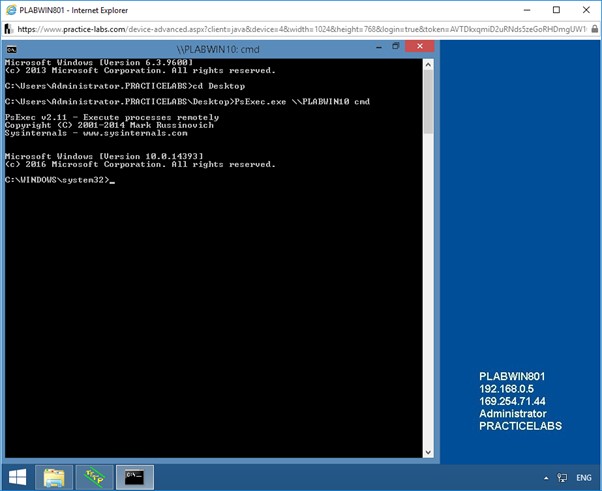
Task: Show hidden tray icons arrow
Action: pos(546,478)
